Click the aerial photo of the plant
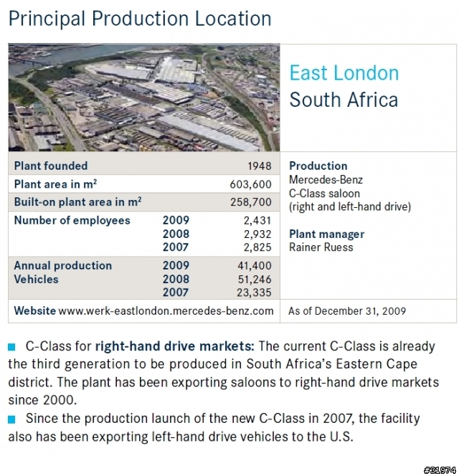 [x=144, y=97]
